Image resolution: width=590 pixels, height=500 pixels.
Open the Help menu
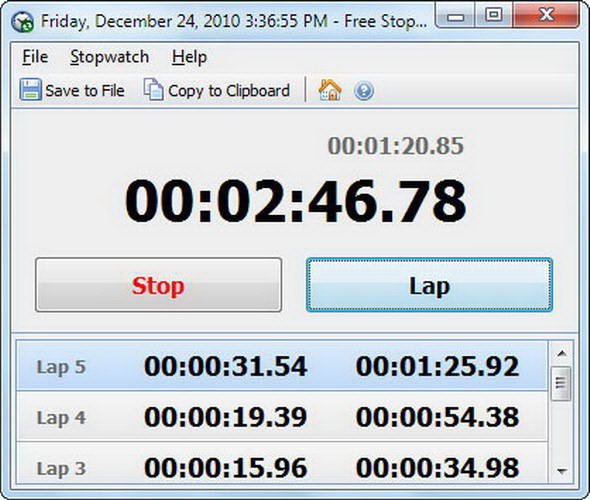pos(189,58)
